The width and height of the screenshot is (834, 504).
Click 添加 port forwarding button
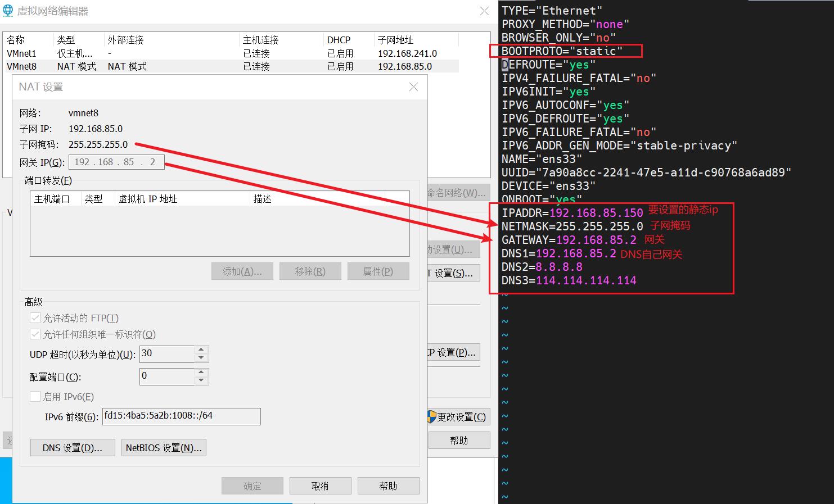coord(242,271)
